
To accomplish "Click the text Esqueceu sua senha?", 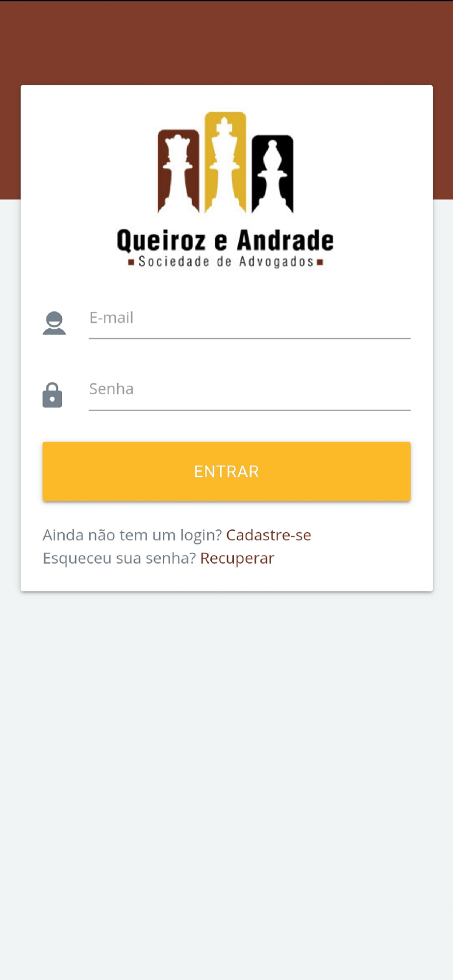I will click(x=119, y=558).
